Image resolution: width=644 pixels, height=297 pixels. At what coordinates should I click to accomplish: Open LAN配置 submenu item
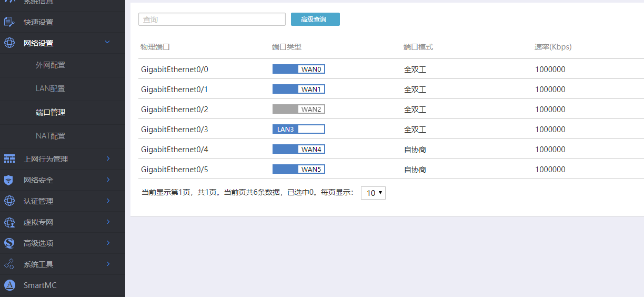point(63,88)
